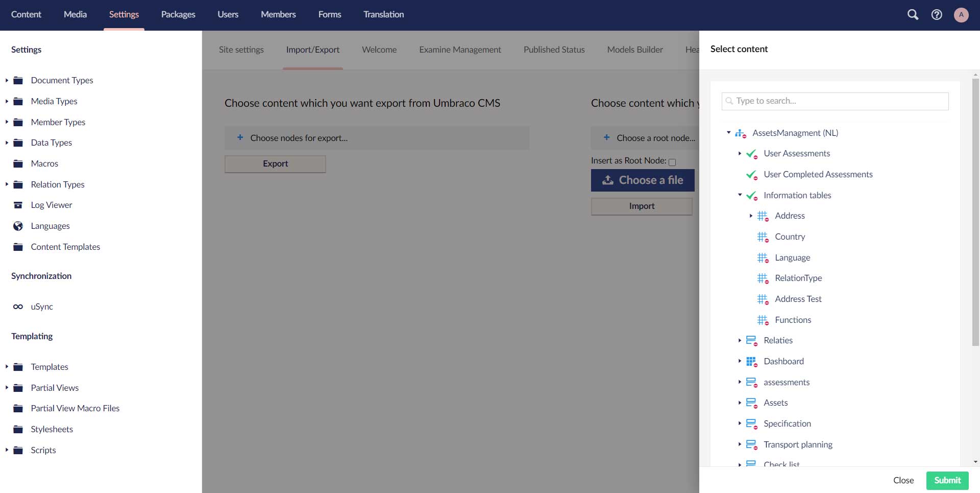The image size is (980, 493).
Task: Expand the assessments node arrow
Action: click(740, 382)
